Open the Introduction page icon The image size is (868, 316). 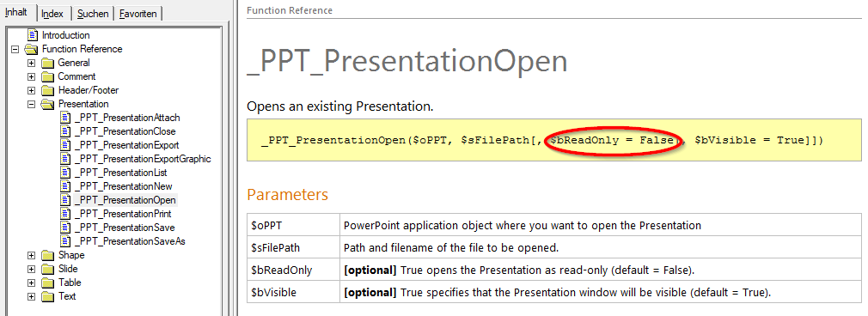[33, 35]
